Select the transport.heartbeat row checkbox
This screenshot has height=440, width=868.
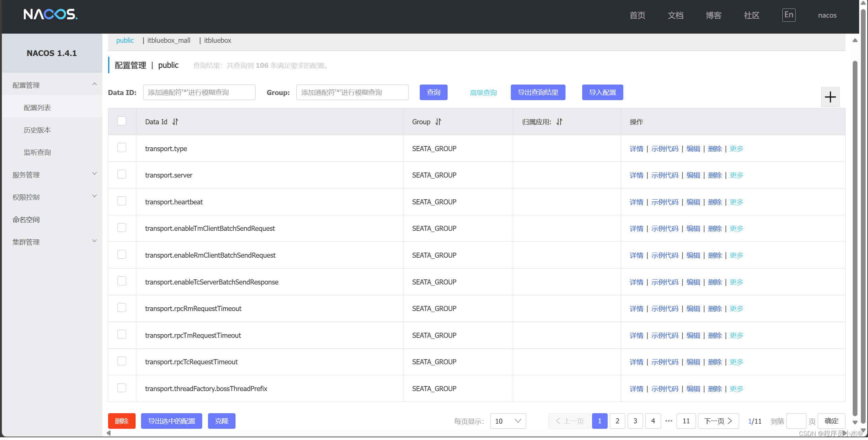click(x=122, y=201)
